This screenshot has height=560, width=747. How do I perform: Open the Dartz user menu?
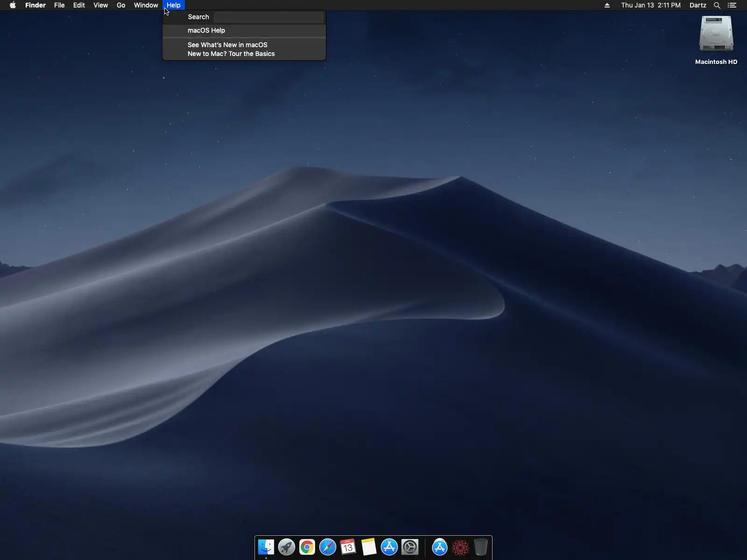click(698, 5)
